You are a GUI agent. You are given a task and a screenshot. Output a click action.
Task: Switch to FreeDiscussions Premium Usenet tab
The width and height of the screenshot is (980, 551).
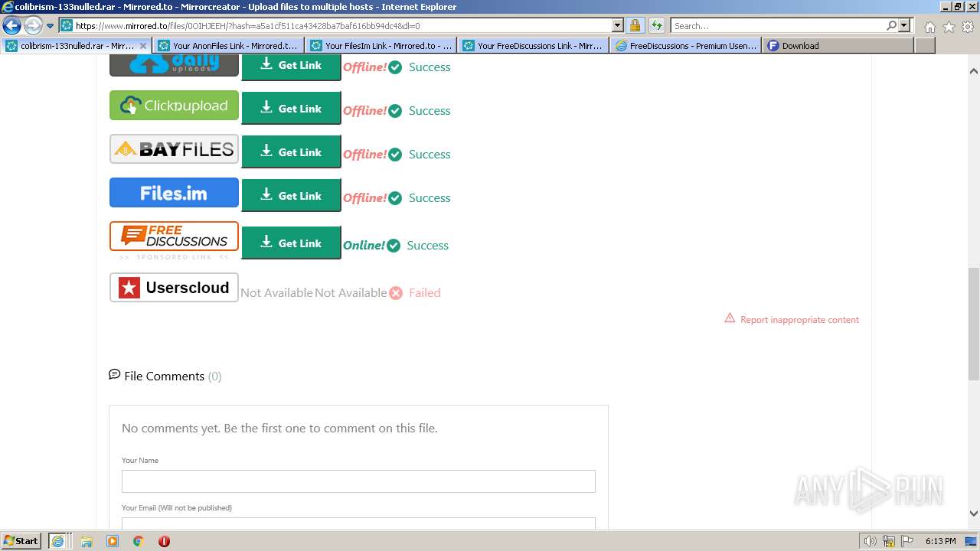coord(685,46)
